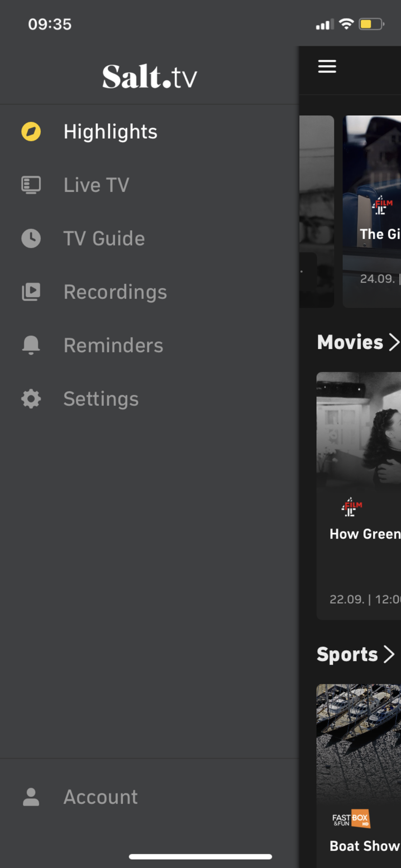This screenshot has height=868, width=401.
Task: Tap the 'Boat Show' title text
Action: tap(365, 846)
